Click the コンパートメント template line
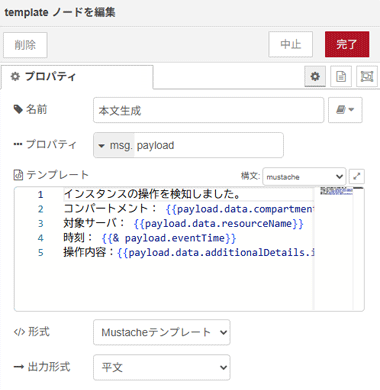The height and width of the screenshot is (390, 380). [x=189, y=209]
